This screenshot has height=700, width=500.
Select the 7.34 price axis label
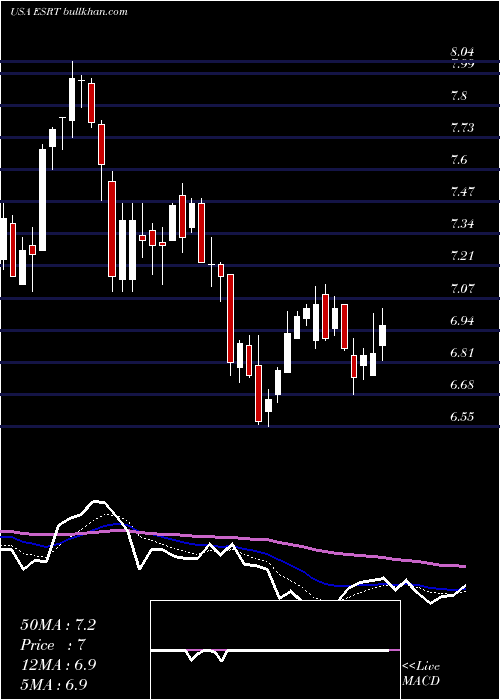point(462,225)
